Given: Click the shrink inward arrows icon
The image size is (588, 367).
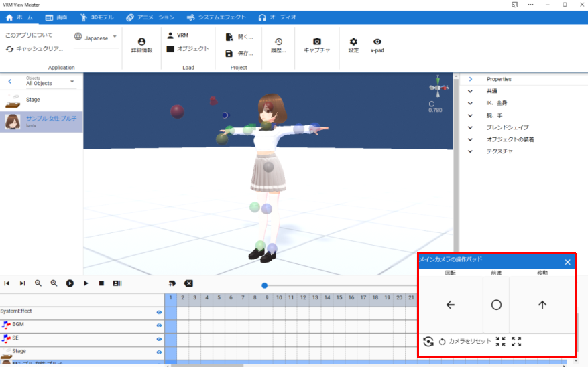Looking at the screenshot, I should [501, 341].
